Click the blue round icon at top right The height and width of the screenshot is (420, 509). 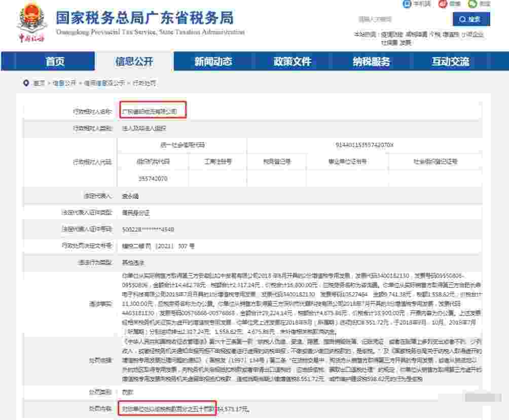pos(407,4)
